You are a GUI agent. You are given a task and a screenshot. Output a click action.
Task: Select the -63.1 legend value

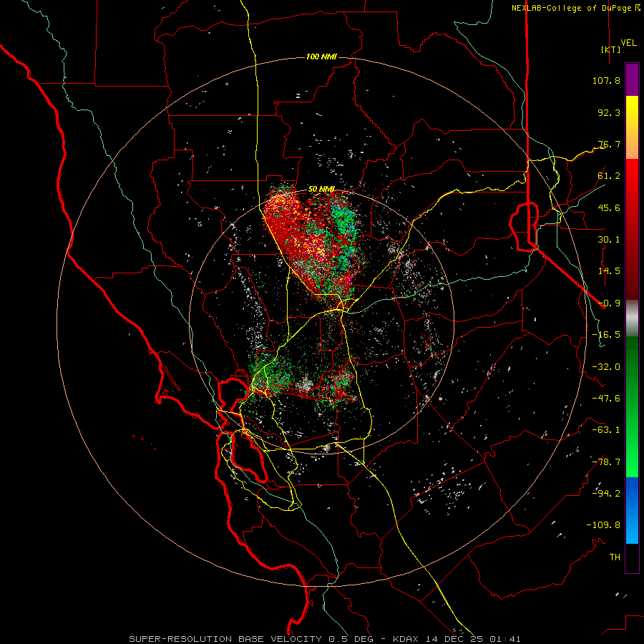point(606,430)
